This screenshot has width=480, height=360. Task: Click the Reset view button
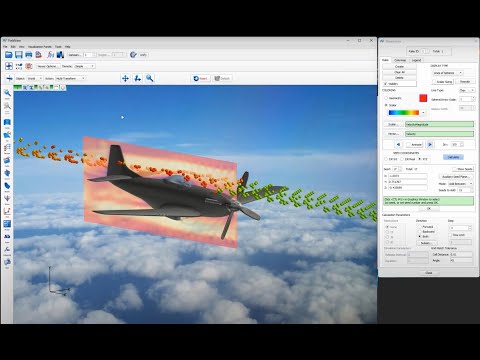201,78
